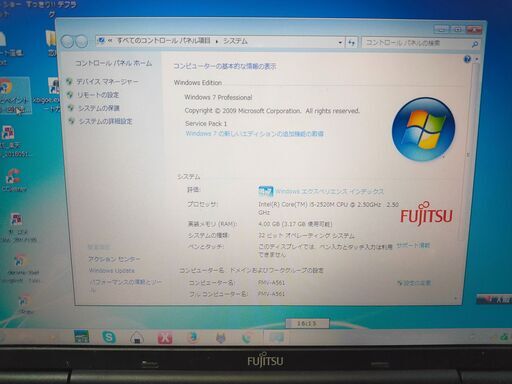The height and width of the screenshot is (384, 512).
Task: Click the Windows Experience Index score badge
Action: point(266,191)
